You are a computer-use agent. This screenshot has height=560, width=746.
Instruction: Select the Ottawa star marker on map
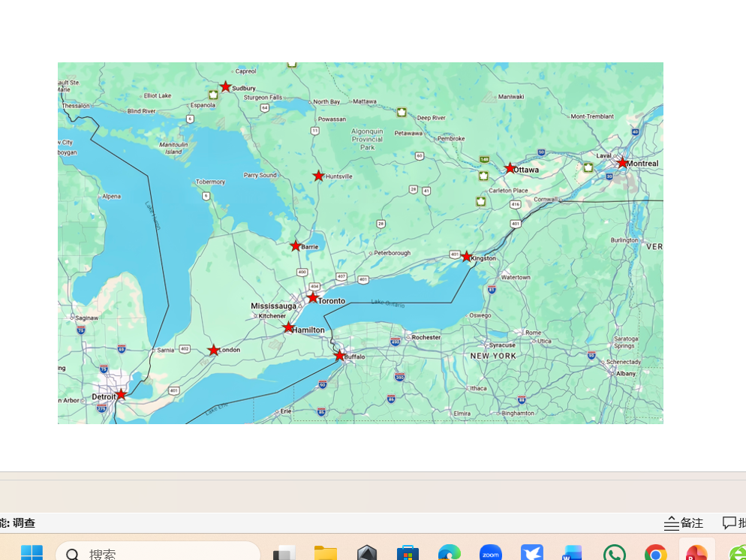tap(510, 168)
